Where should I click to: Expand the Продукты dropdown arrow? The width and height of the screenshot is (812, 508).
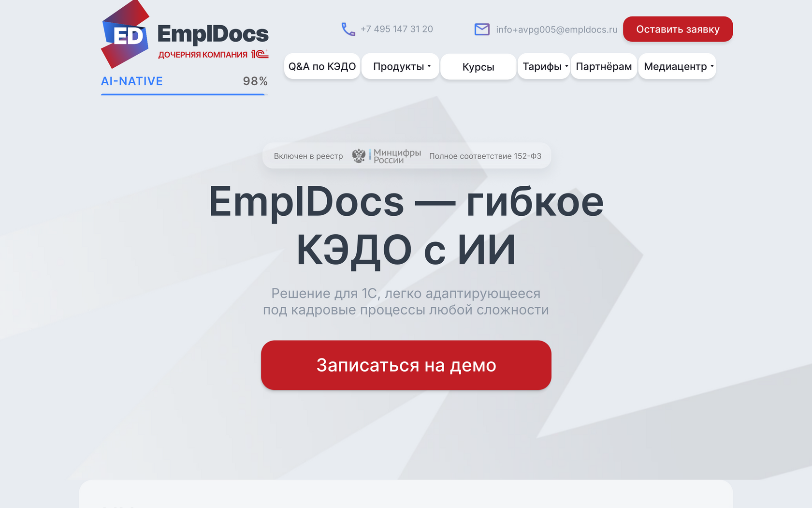[429, 66]
